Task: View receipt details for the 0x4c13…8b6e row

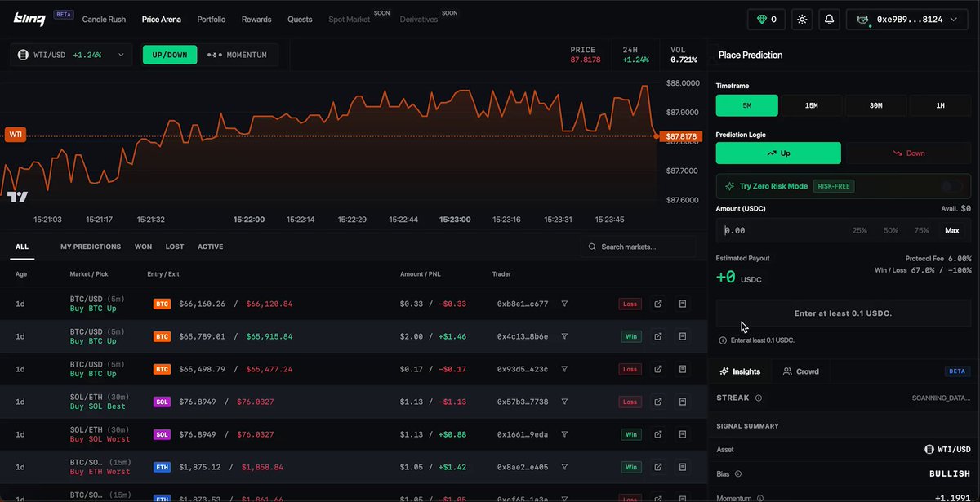Action: click(x=683, y=336)
